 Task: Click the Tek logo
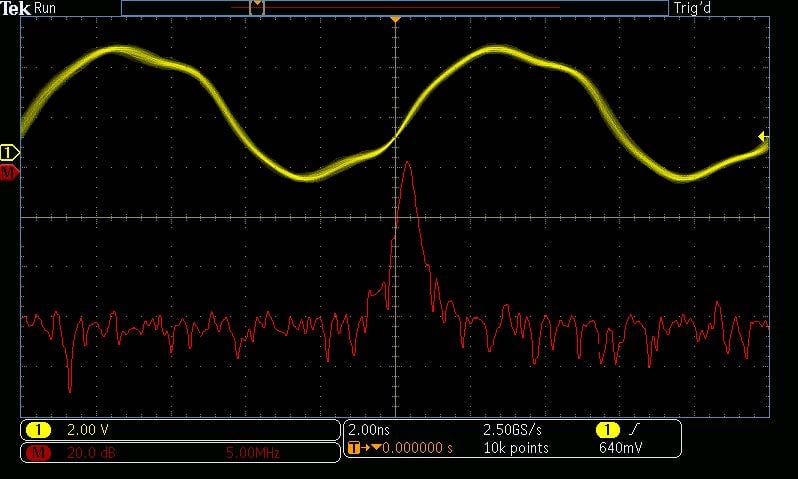click(15, 8)
